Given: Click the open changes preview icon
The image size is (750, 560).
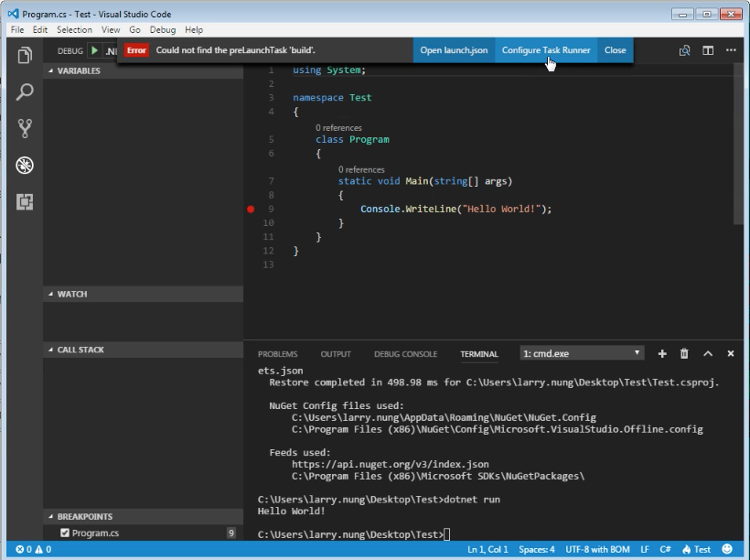Looking at the screenshot, I should pos(684,50).
